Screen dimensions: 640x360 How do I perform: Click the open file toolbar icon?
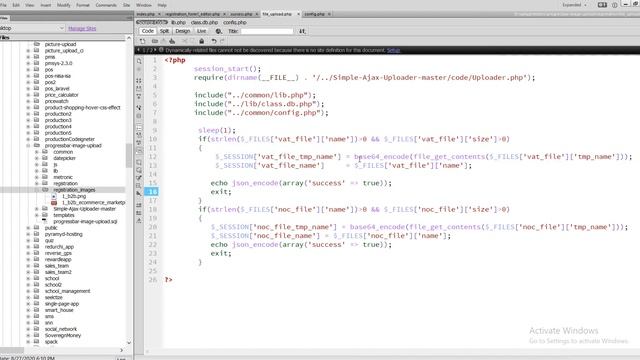click(155, 41)
